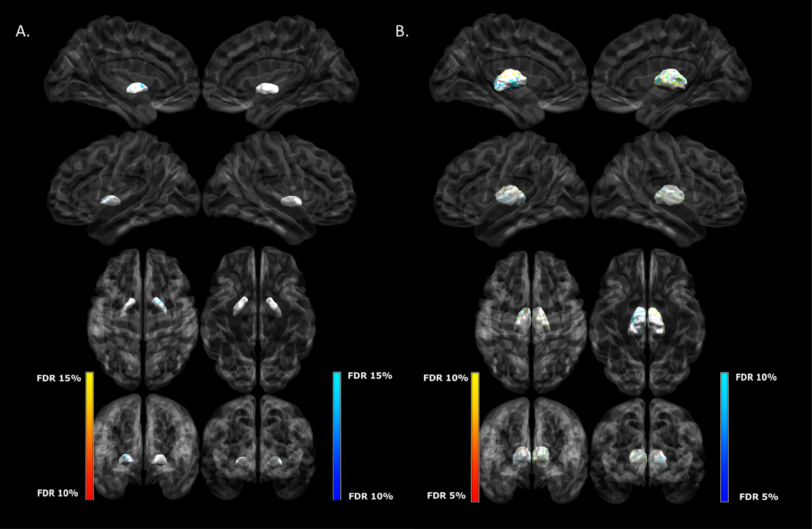Screen dimensions: 812x529
Task: Click panel B's blue-cyan color bar
Action: point(724,437)
